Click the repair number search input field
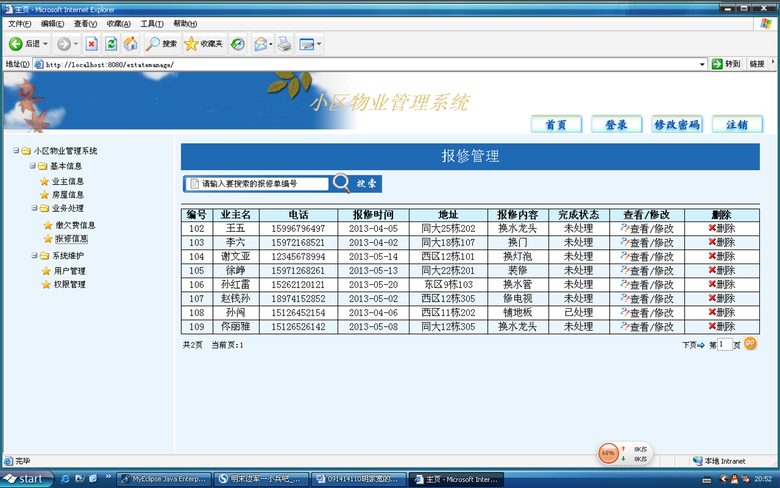Screen dimensions: 780x488 tap(258, 184)
